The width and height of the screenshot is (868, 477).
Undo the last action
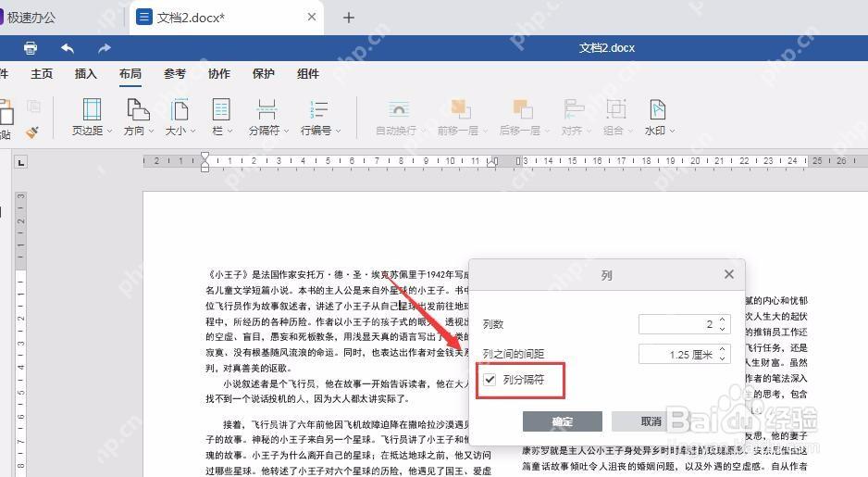(68, 48)
